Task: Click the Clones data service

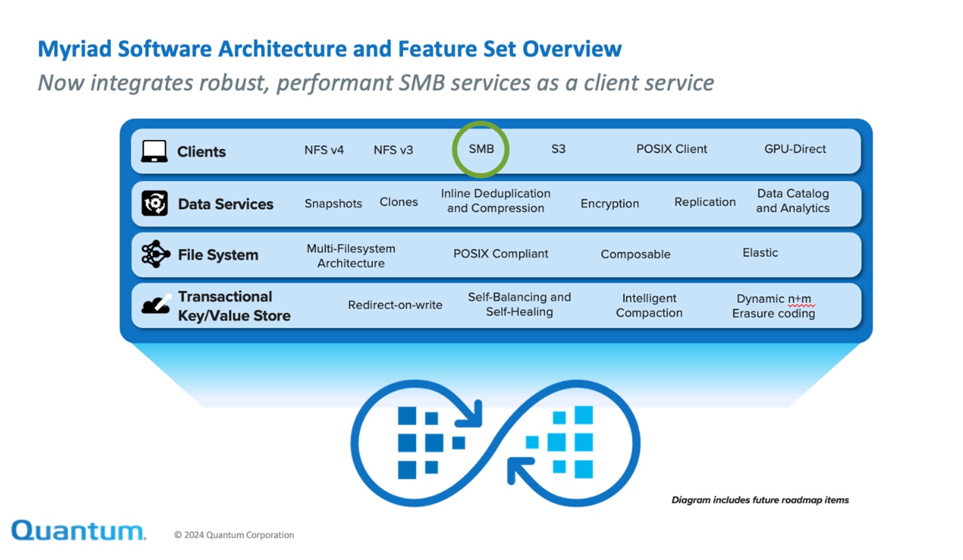Action: [x=399, y=202]
